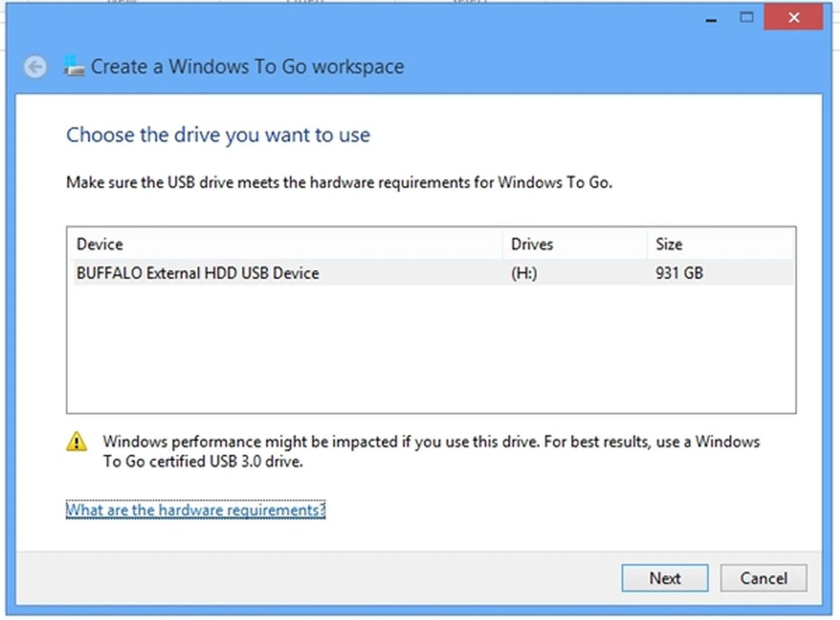This screenshot has width=840, height=620.
Task: Click the Windows To Go drive icon
Action: pos(74,66)
